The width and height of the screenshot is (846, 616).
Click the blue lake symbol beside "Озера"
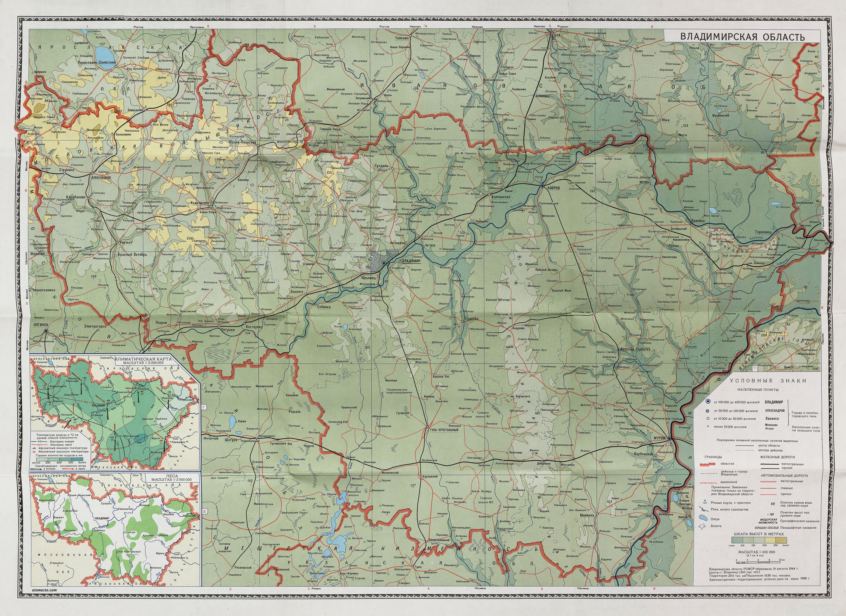point(704,518)
